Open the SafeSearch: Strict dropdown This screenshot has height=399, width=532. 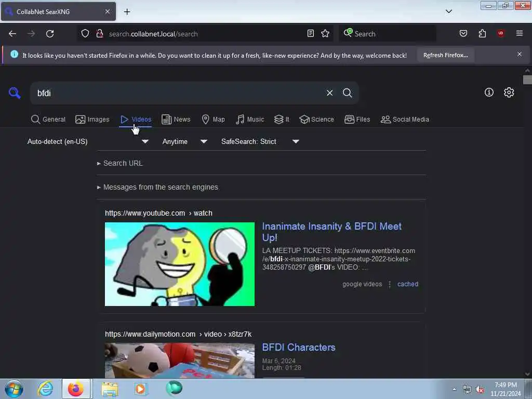tap(260, 141)
